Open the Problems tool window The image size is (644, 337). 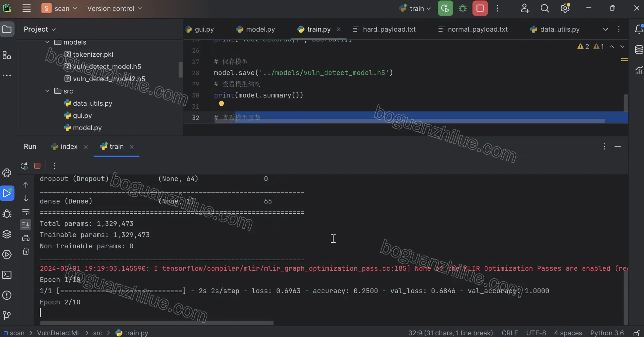click(x=7, y=295)
